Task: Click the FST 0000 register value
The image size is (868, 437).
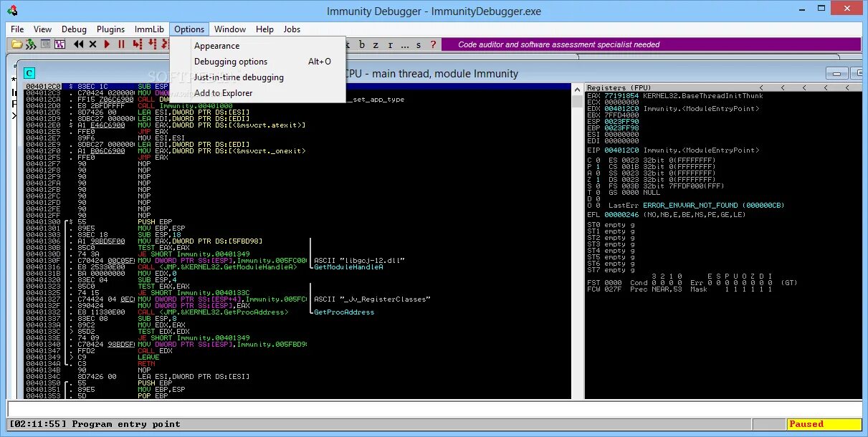Action: (x=614, y=283)
